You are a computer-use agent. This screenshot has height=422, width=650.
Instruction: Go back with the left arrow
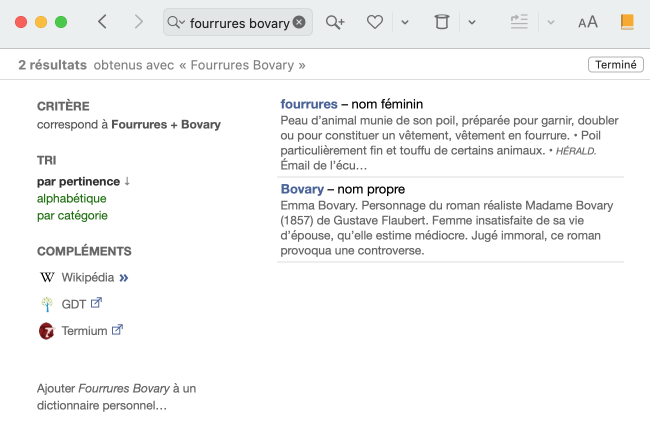[102, 22]
